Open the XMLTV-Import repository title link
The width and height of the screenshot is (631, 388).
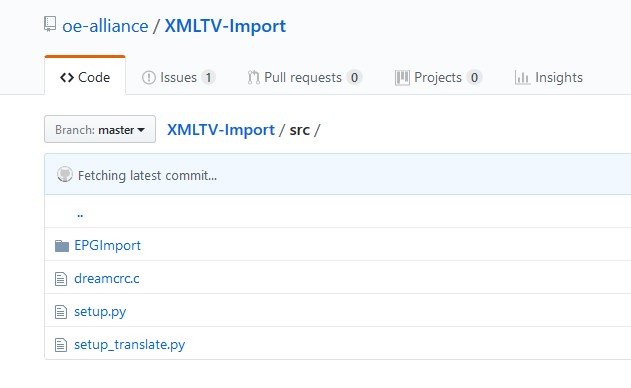pos(225,26)
